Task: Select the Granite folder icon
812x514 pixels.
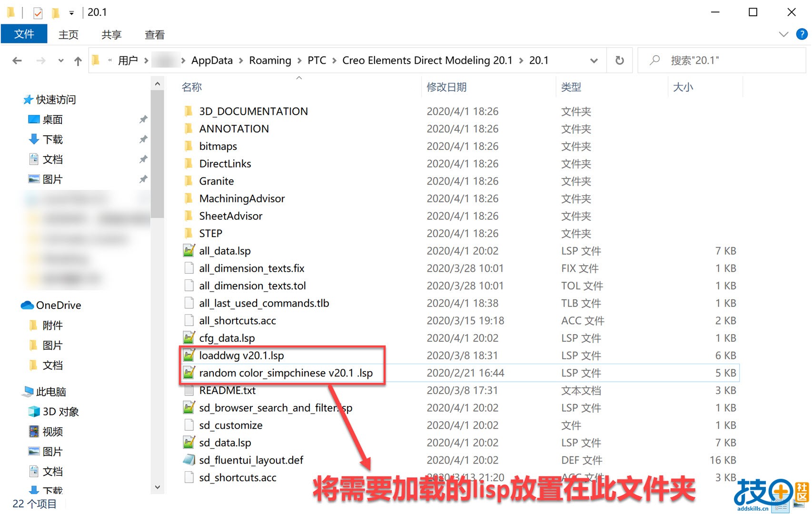Action: (189, 181)
